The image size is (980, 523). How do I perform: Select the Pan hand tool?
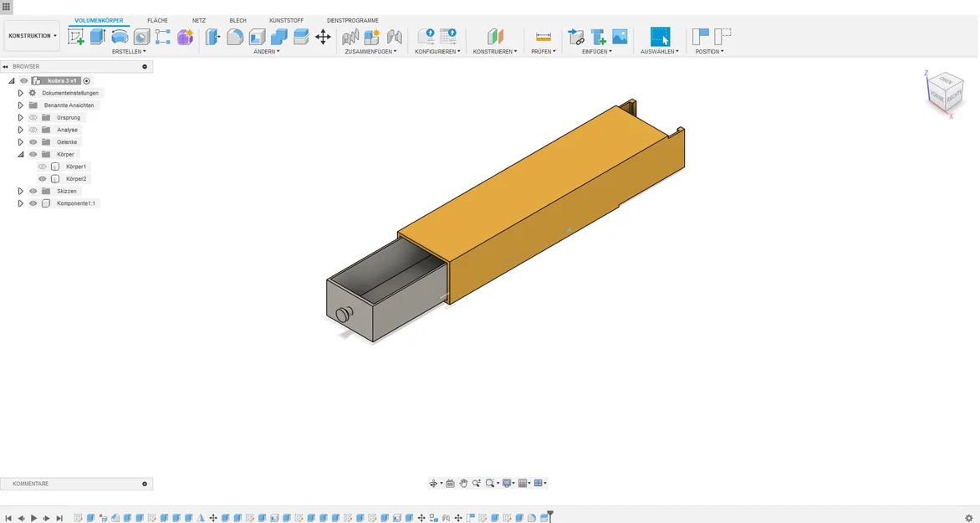[463, 483]
